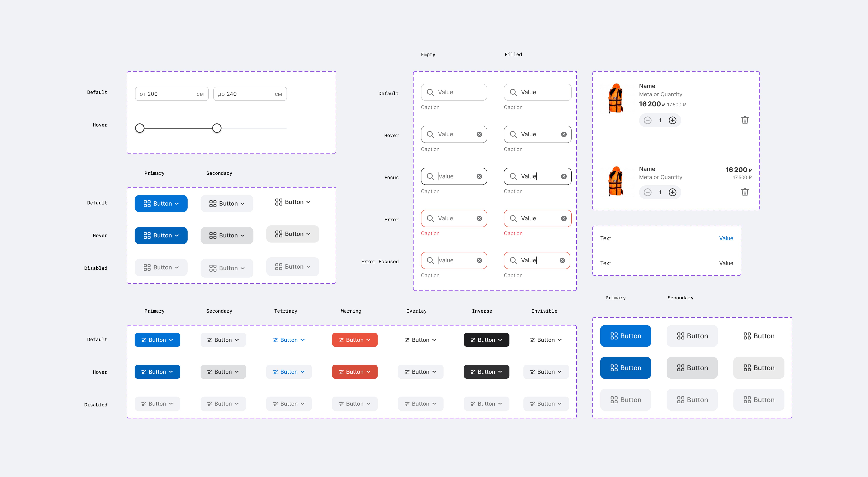The width and height of the screenshot is (868, 477).
Task: Expand chevron on the Invisible Hover button
Action: 560,372
